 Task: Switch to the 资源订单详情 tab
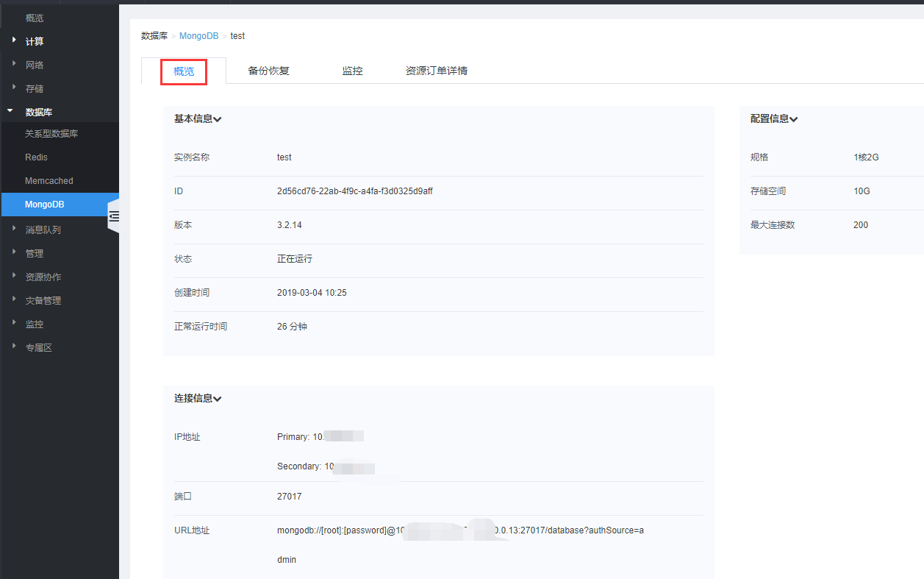pyautogui.click(x=437, y=71)
